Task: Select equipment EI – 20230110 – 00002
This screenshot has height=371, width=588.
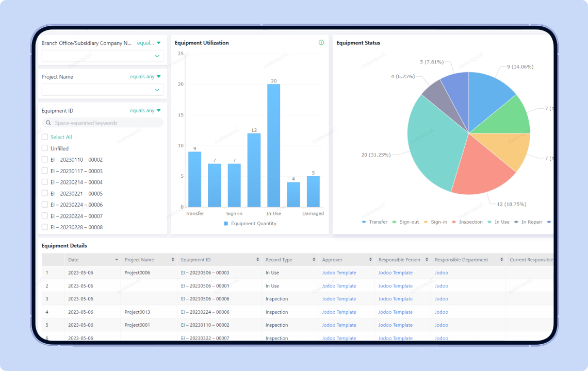Action: [44, 159]
